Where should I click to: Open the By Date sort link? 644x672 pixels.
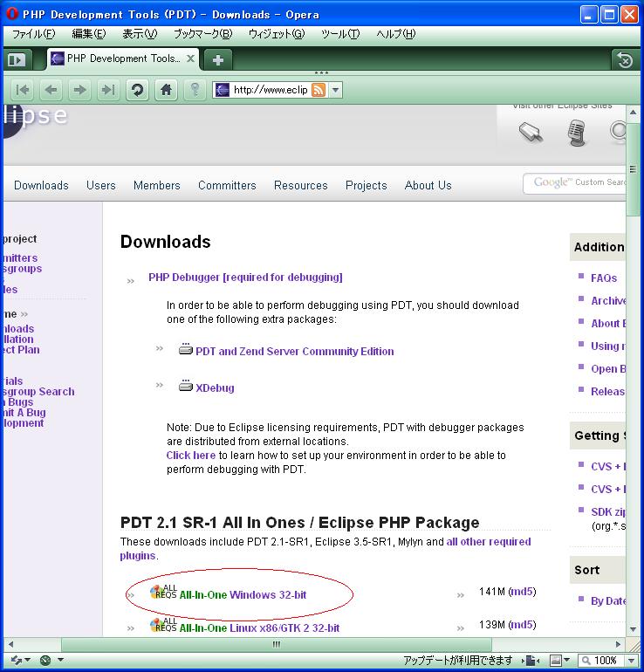[608, 600]
